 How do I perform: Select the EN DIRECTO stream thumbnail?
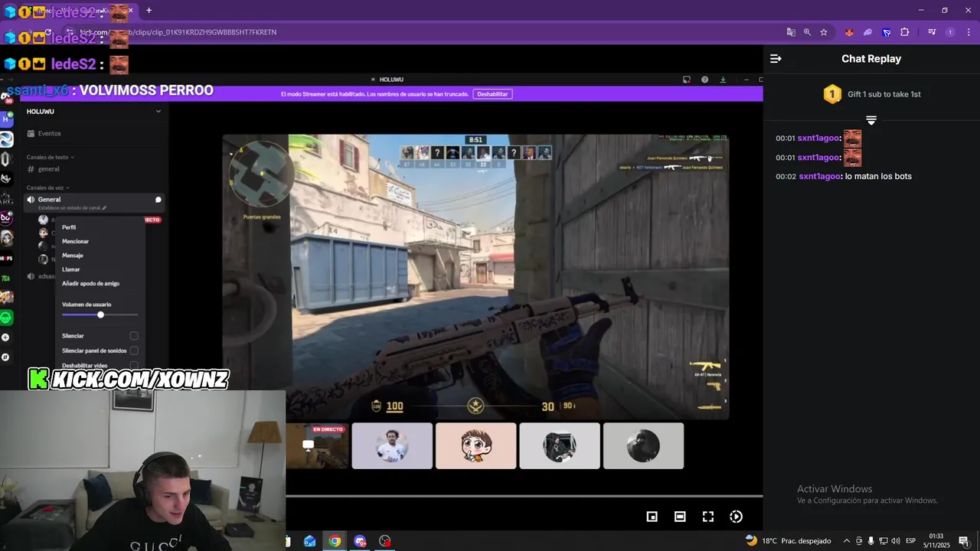coord(317,446)
